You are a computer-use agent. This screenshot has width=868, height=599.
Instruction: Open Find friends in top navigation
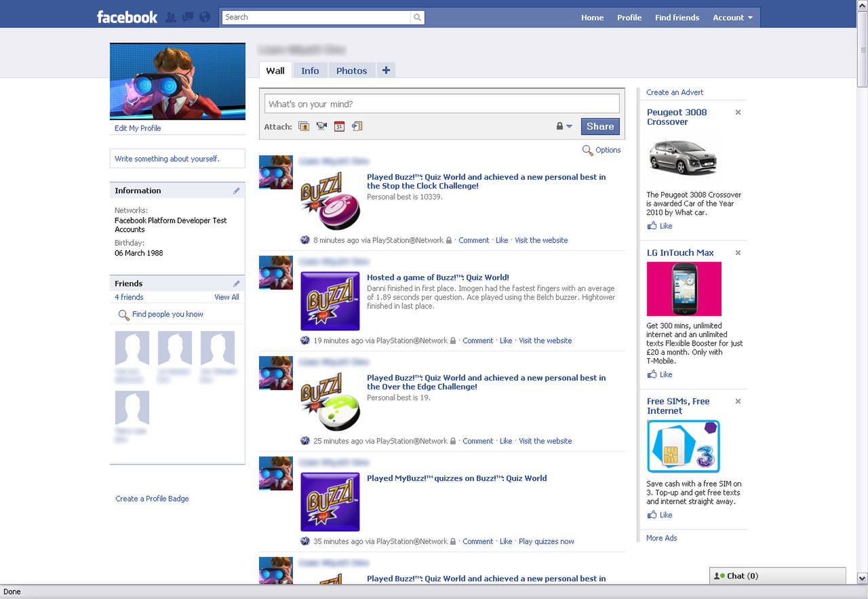coord(677,18)
